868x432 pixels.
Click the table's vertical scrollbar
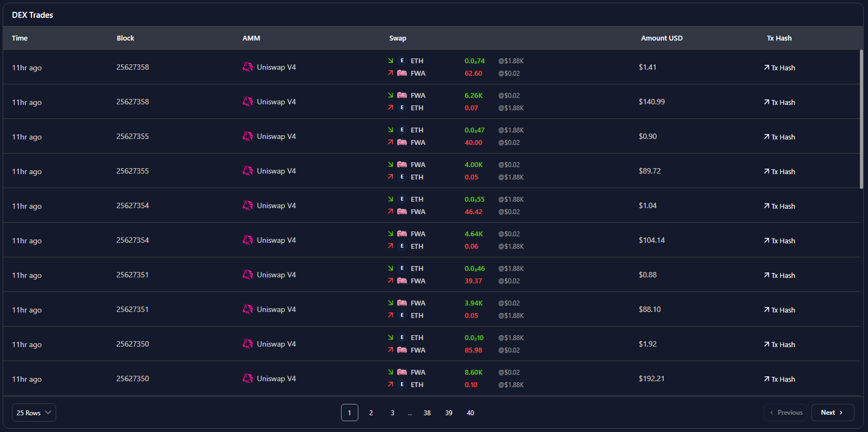862,119
